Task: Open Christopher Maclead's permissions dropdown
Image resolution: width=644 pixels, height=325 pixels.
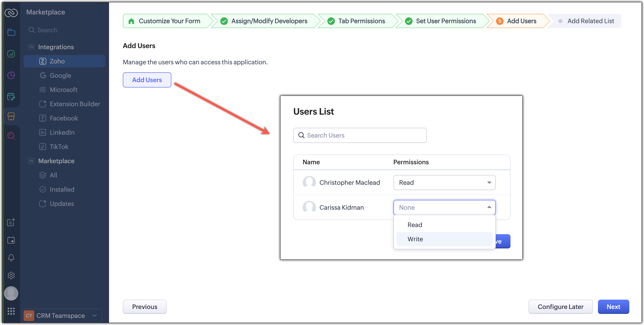Action: pyautogui.click(x=444, y=183)
